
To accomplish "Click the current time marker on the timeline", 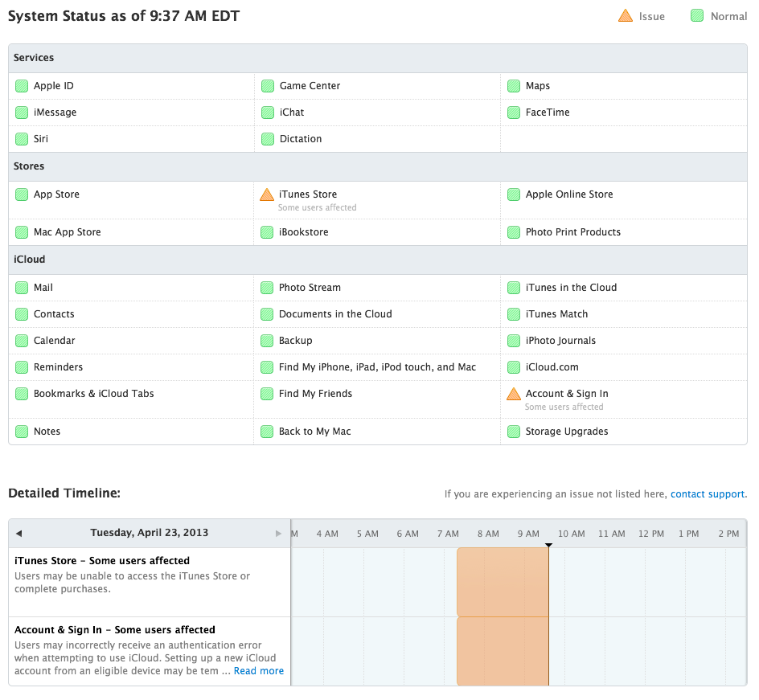I will tap(548, 546).
